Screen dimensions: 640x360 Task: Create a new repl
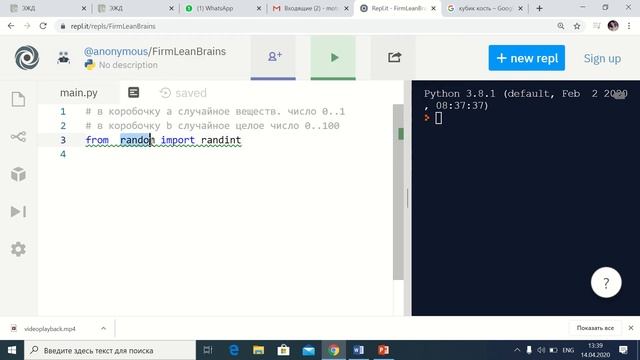click(527, 58)
